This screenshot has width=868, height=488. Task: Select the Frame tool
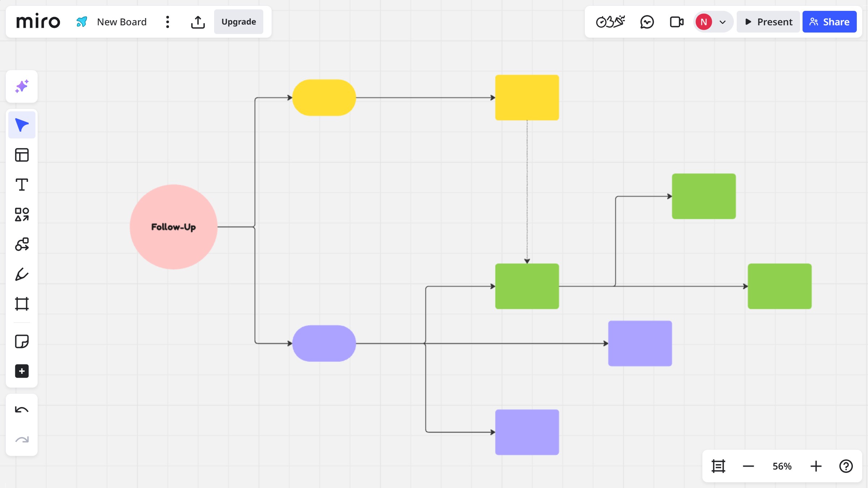click(22, 304)
